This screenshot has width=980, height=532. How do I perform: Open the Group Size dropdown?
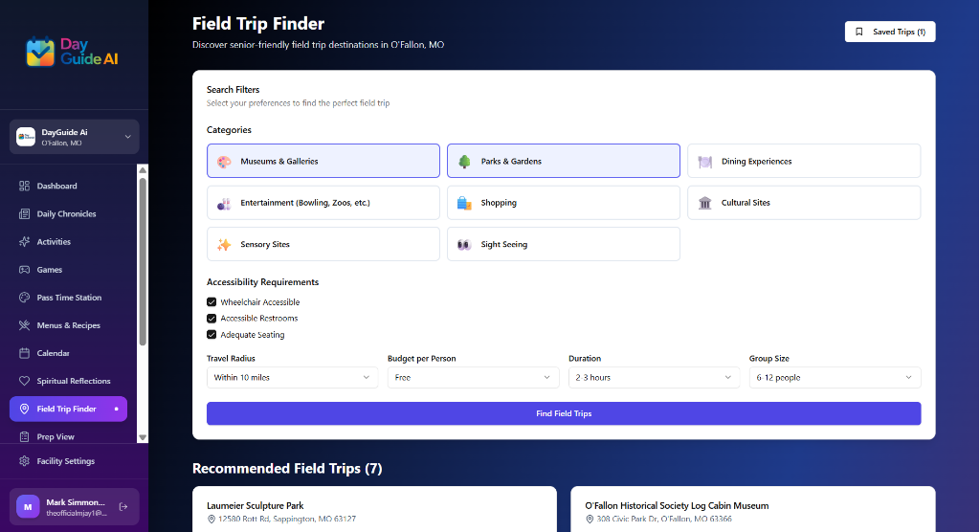835,378
